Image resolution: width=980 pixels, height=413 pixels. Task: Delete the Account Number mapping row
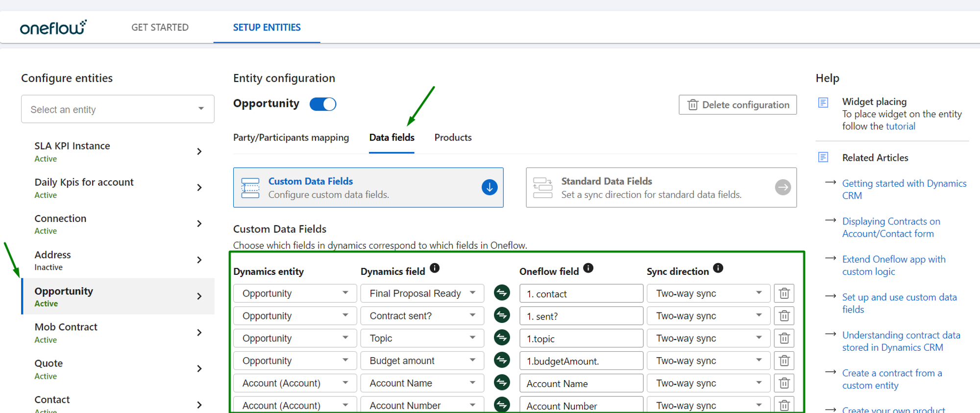click(784, 405)
